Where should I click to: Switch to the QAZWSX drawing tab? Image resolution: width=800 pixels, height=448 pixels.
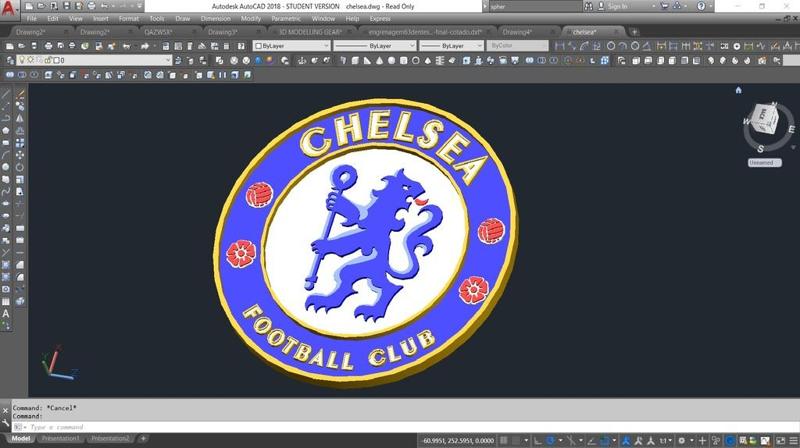tap(158, 32)
